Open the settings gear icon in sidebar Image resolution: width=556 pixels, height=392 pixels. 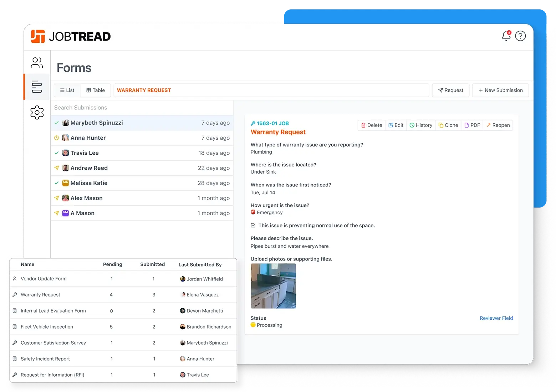pos(37,113)
